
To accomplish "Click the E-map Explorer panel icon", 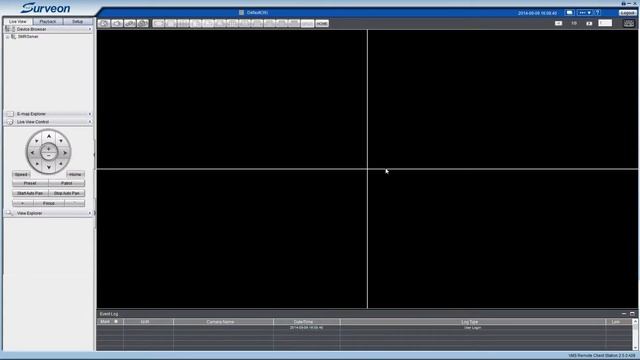I will pyautogui.click(x=10, y=114).
